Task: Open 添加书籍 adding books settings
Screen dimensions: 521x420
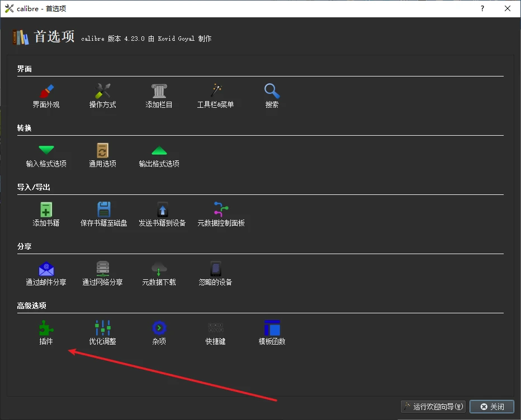Action: click(x=46, y=214)
